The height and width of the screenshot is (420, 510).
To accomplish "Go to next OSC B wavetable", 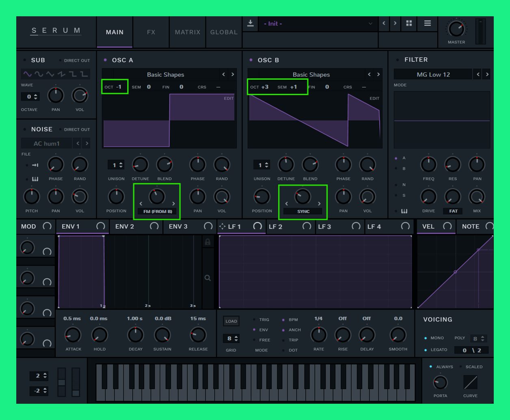I will pyautogui.click(x=378, y=74).
